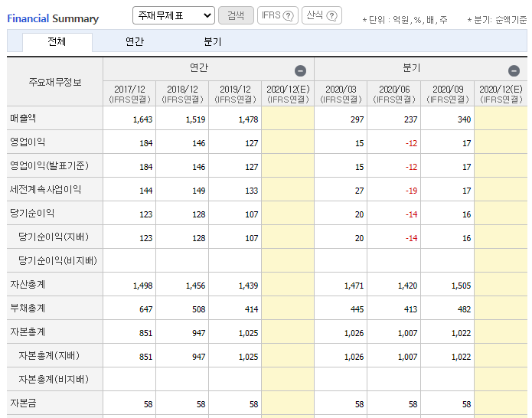This screenshot has height=418, width=532.
Task: Click the 영업이익(발표기준) row label
Action: click(x=49, y=165)
